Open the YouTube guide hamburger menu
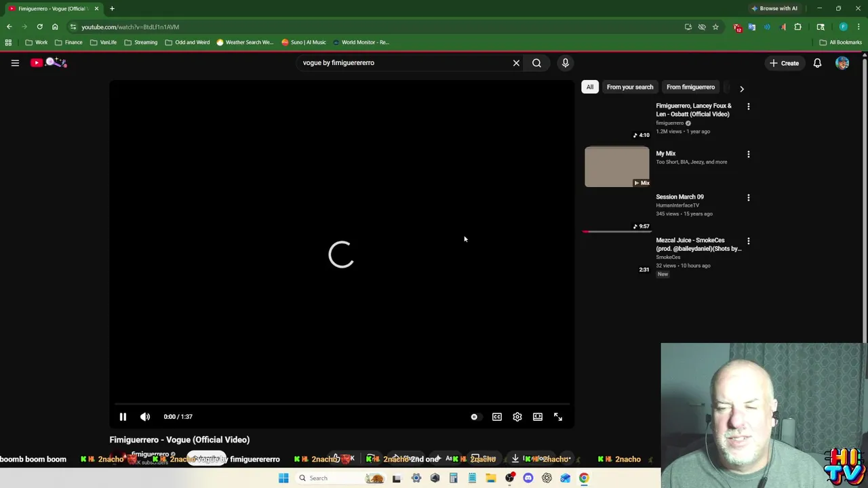 [x=15, y=63]
